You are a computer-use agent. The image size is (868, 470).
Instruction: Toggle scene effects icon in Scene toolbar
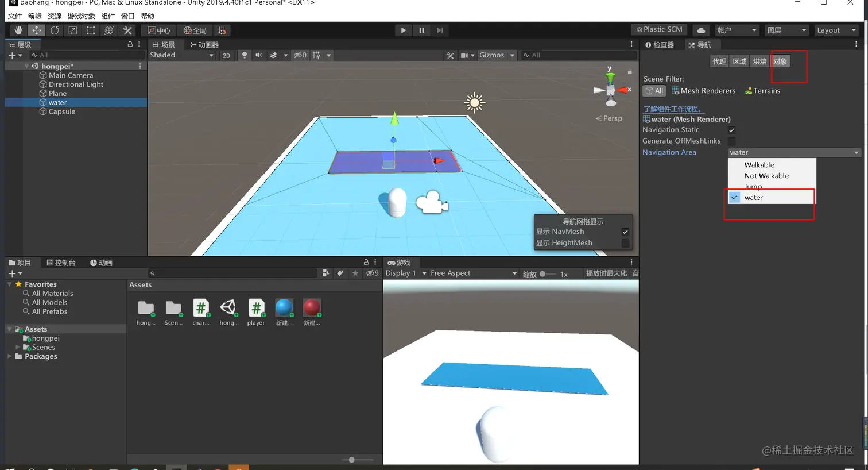coord(274,55)
